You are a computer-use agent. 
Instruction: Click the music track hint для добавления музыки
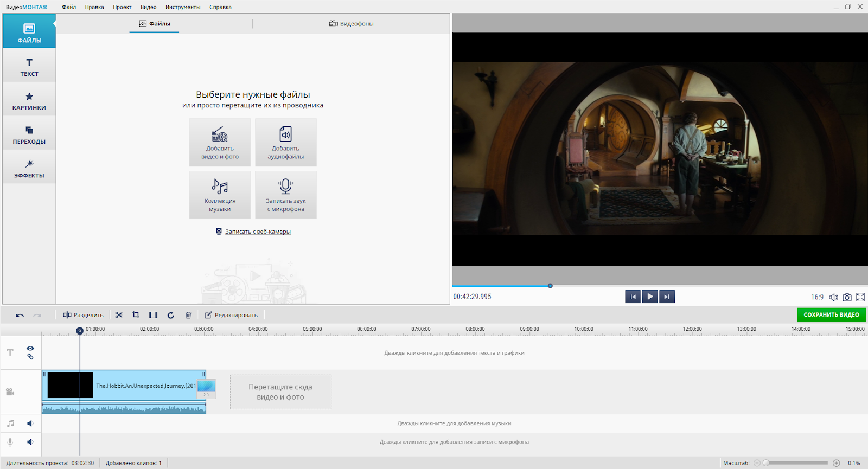point(454,423)
